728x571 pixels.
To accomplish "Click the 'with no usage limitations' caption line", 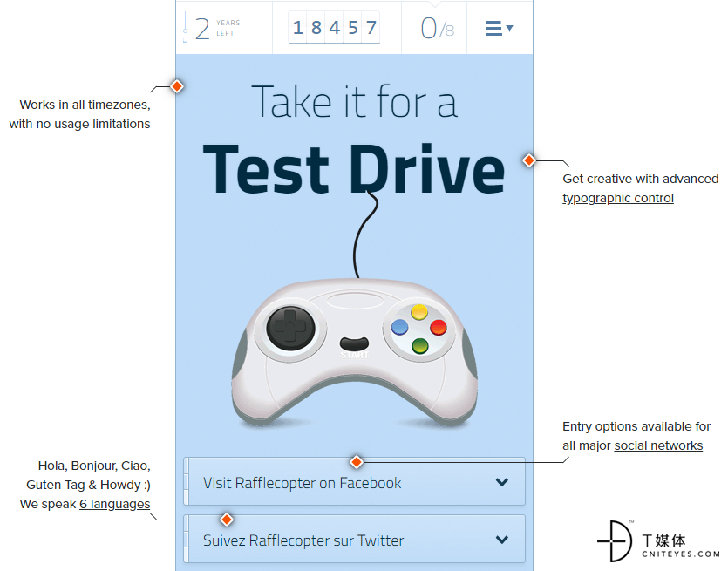I will [80, 124].
